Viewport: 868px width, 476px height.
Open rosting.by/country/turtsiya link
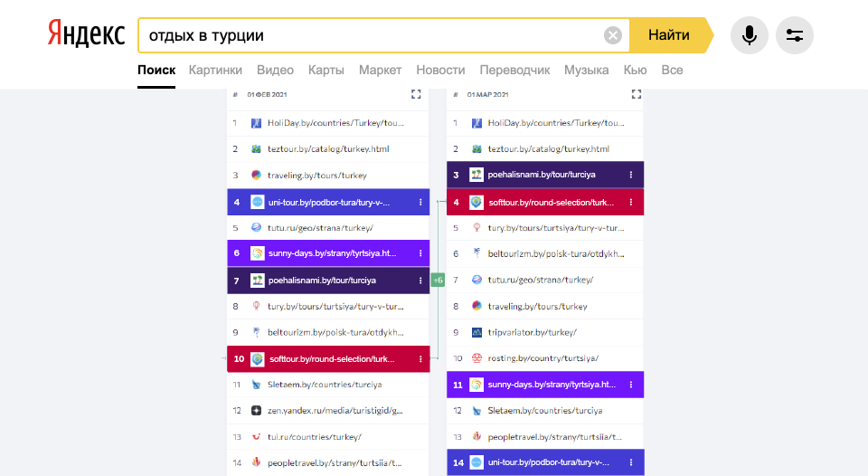pos(543,358)
